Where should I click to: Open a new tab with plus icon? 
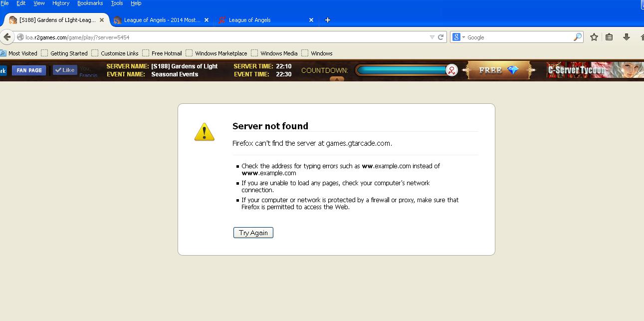pos(328,20)
